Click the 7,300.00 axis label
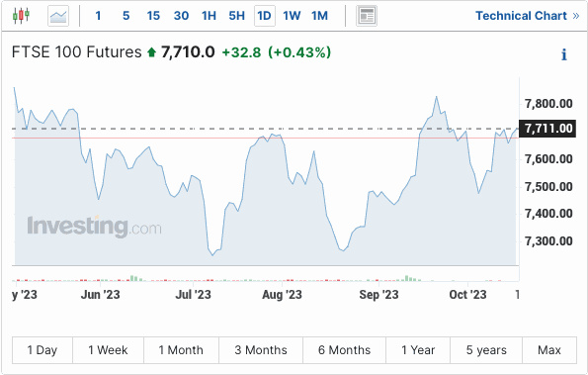 pos(548,241)
